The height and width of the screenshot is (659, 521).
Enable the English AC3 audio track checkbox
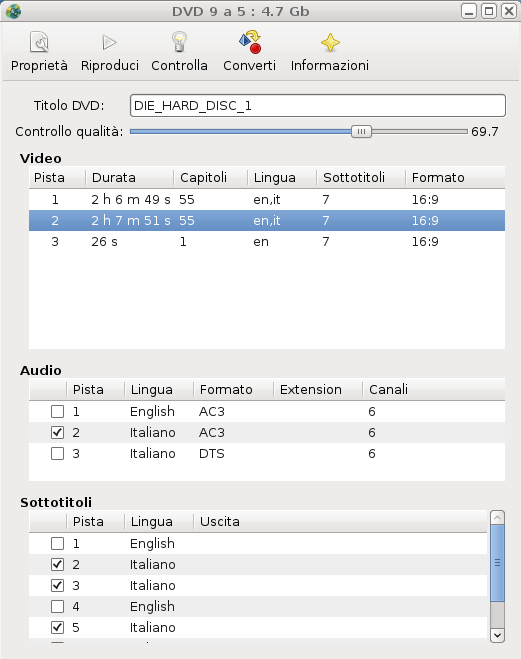click(x=58, y=411)
